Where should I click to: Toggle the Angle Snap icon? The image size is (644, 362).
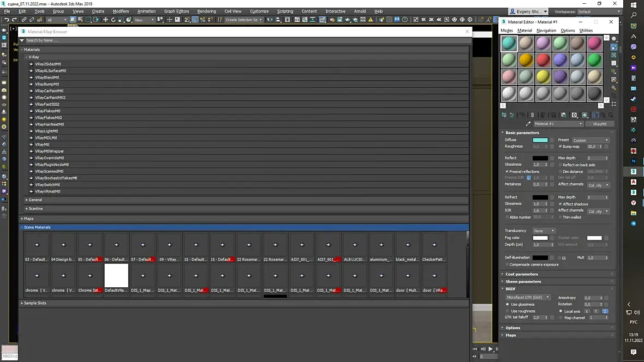coord(195,20)
